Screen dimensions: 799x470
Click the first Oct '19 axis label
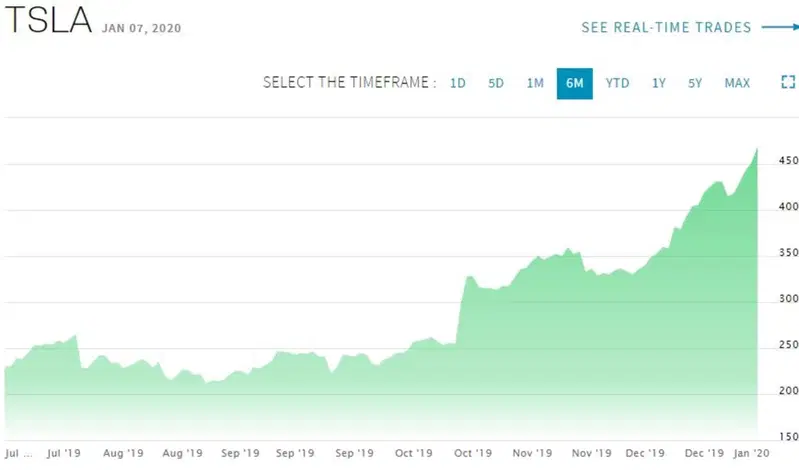point(413,453)
